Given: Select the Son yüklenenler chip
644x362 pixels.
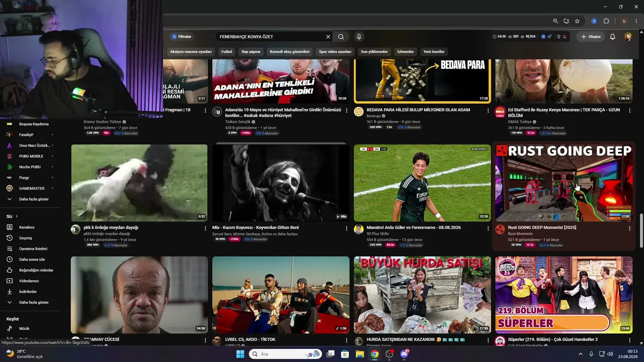Looking at the screenshot, I should [x=374, y=52].
